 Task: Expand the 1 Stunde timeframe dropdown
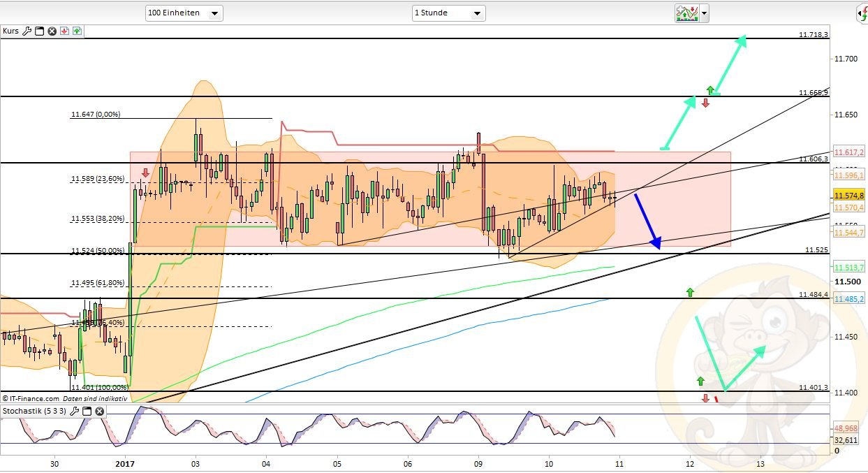(x=448, y=13)
